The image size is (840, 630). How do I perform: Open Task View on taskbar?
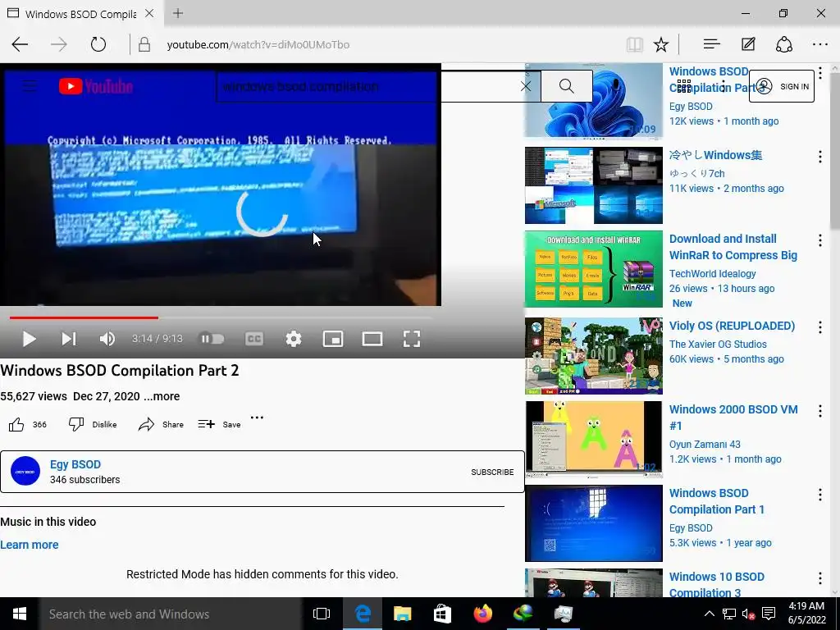322,614
